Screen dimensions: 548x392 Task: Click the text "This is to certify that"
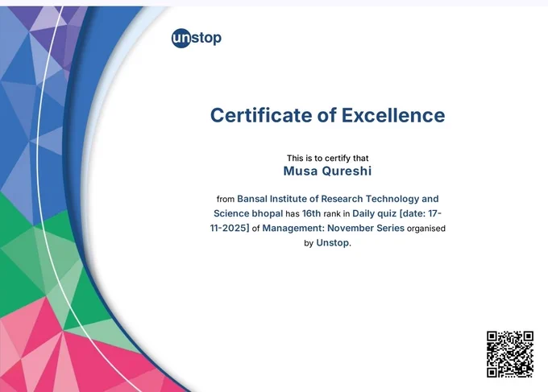pos(328,158)
